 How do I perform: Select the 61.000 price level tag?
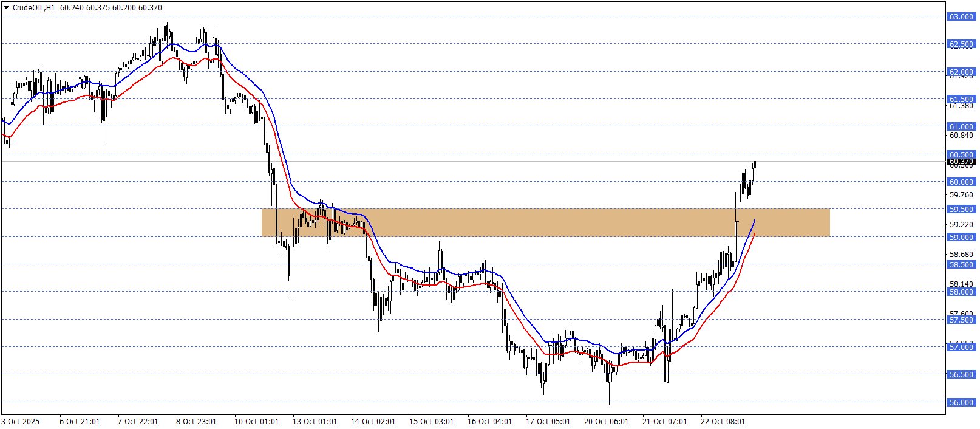[961, 126]
